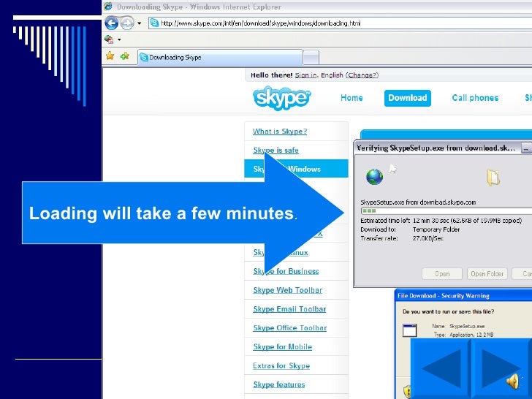Image resolution: width=532 pixels, height=399 pixels.
Task: Click the Internet Explorer icon in title bar
Action: pos(108,7)
